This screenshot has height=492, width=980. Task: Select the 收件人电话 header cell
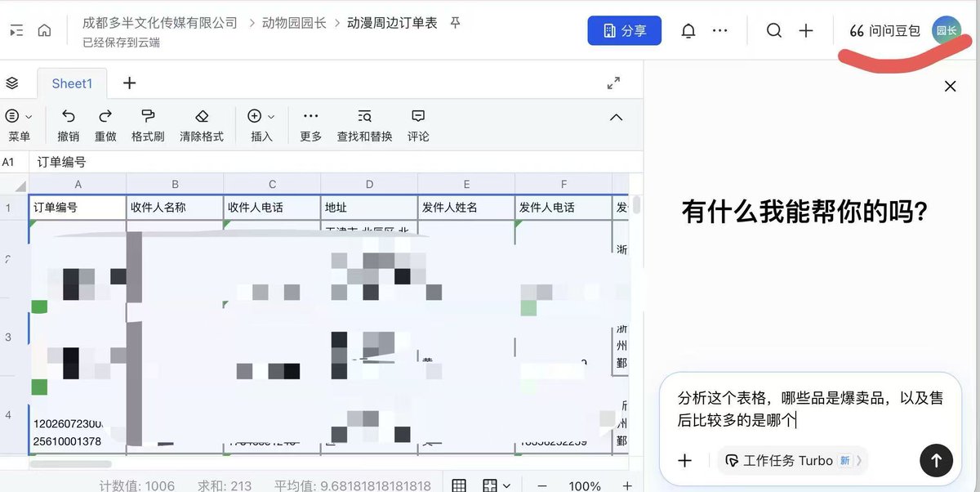click(272, 208)
